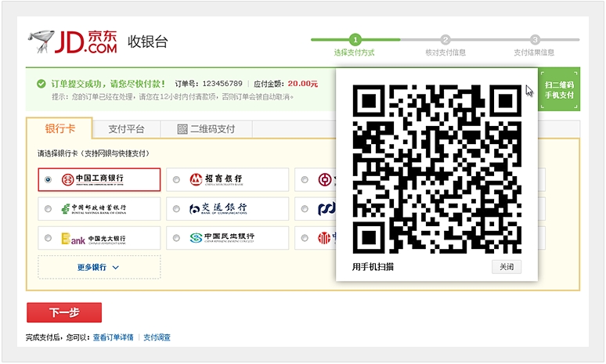Click the Minsheng Bank logo icon
This screenshot has height=364, width=606.
(196, 238)
